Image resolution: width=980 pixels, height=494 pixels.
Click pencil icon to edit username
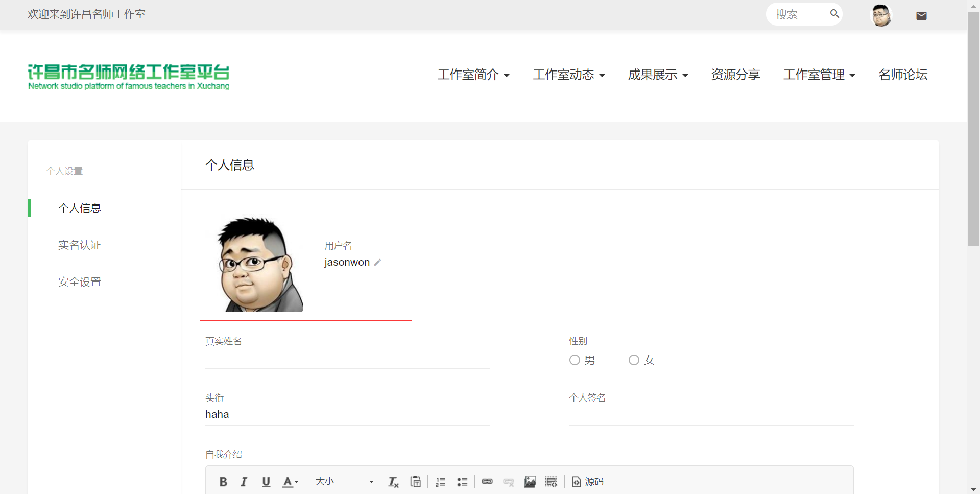pos(378,263)
